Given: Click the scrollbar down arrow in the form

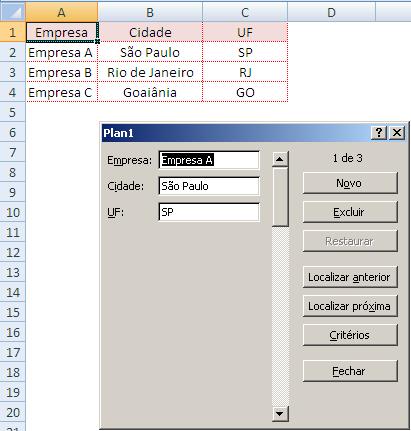Looking at the screenshot, I should coord(280,414).
